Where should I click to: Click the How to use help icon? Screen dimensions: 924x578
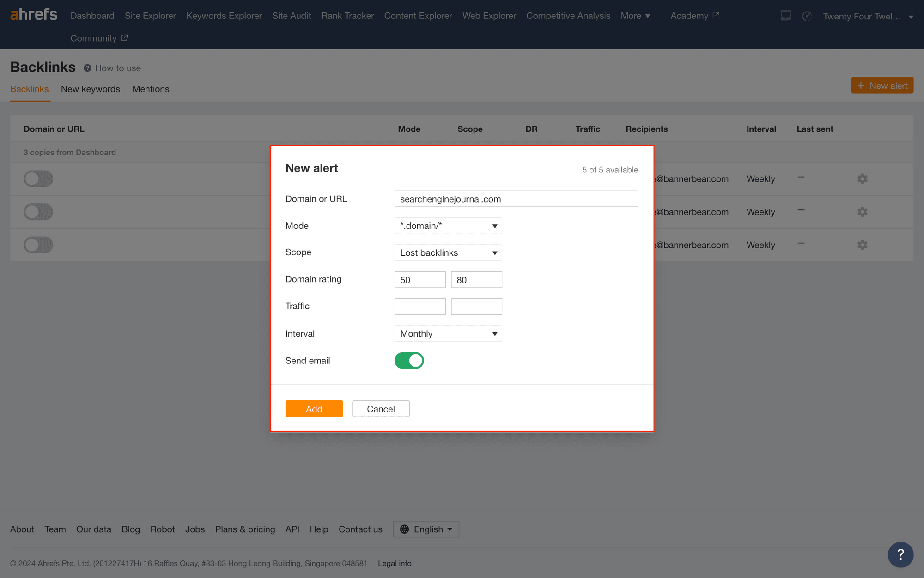click(x=87, y=68)
